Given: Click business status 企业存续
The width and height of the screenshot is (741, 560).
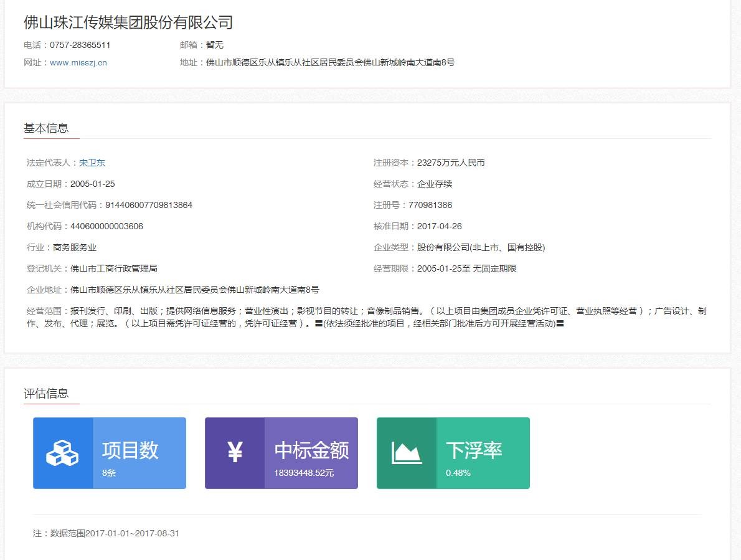Looking at the screenshot, I should click(434, 184).
